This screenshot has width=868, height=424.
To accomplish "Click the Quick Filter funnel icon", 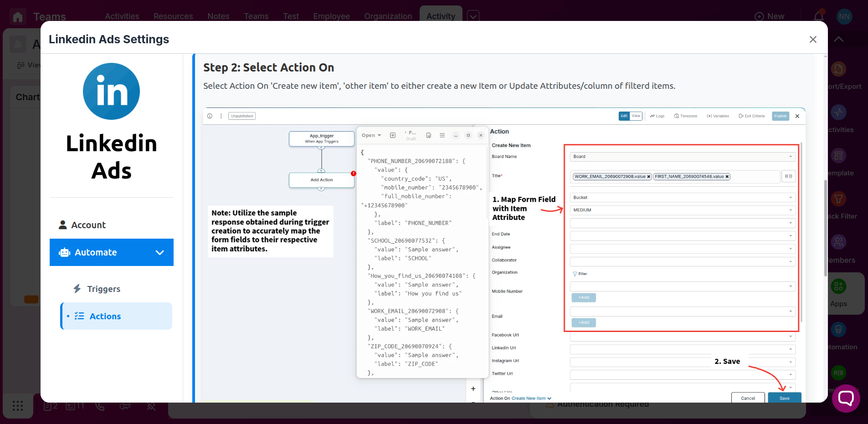I will coord(838,199).
